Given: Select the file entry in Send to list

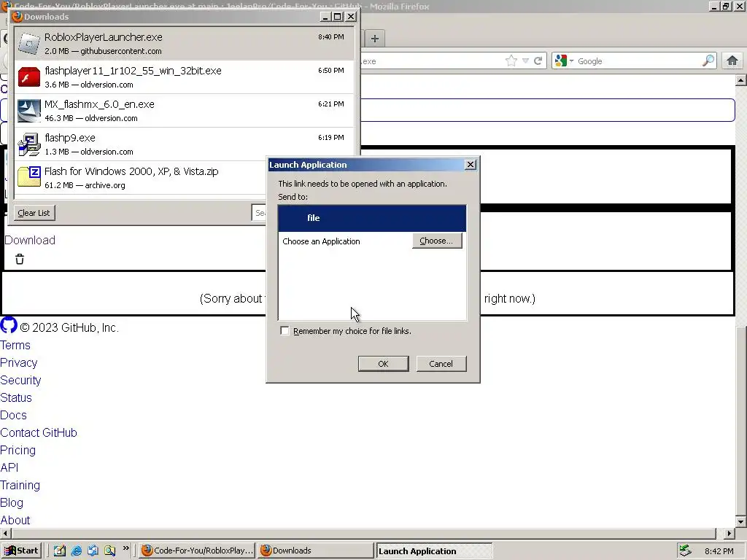Looking at the screenshot, I should click(372, 218).
